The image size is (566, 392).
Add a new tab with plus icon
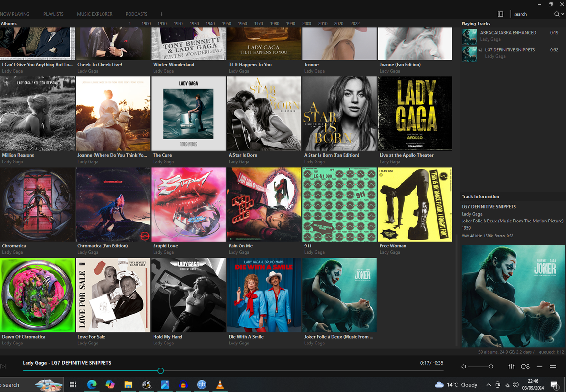click(x=161, y=14)
